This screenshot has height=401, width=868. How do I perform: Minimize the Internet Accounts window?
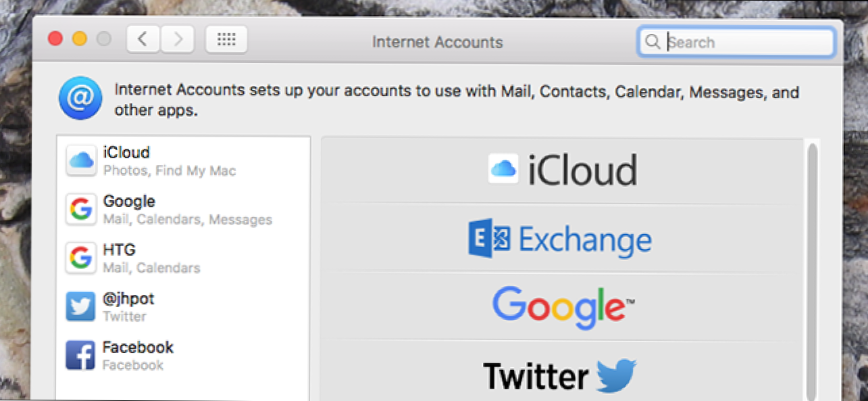80,39
